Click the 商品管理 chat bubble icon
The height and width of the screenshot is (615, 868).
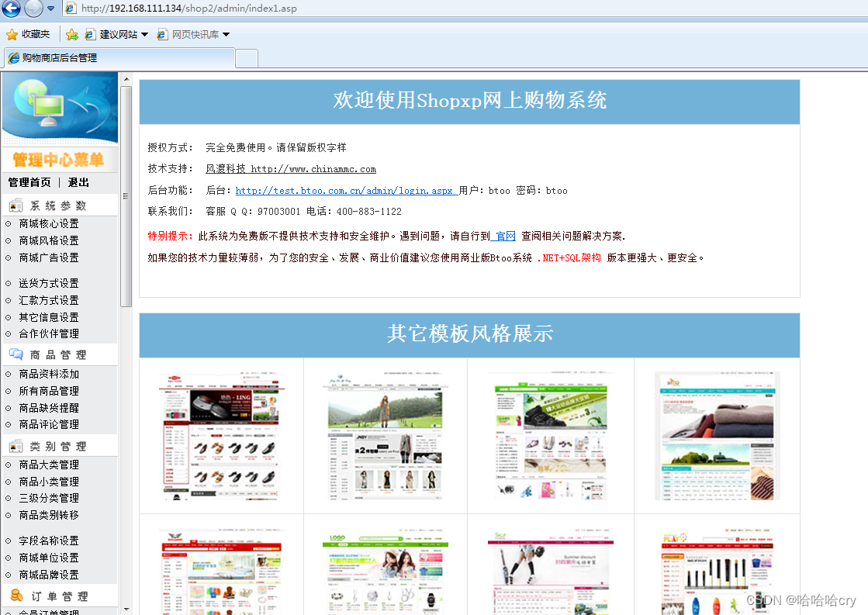(16, 354)
